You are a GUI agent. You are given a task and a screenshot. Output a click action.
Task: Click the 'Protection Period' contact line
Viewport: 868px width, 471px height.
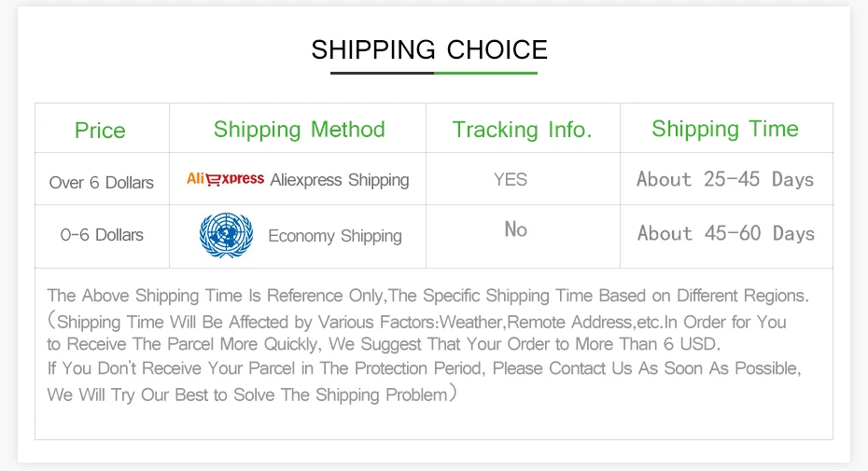[423, 368]
